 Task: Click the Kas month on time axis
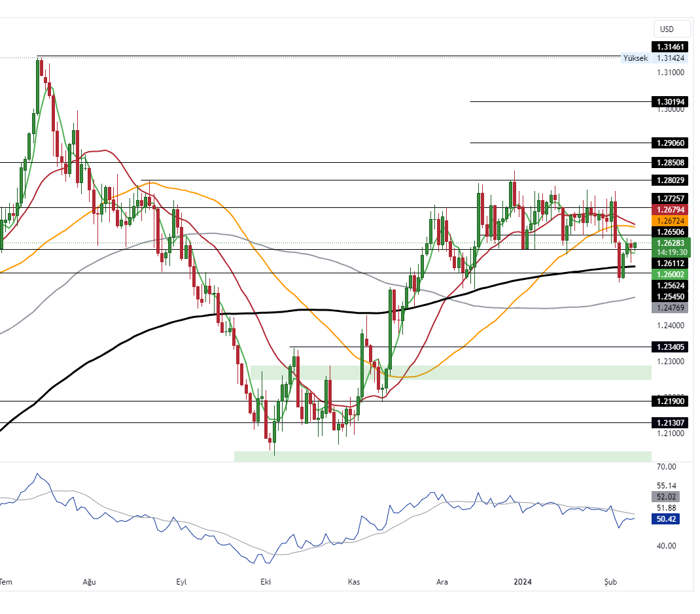[354, 581]
